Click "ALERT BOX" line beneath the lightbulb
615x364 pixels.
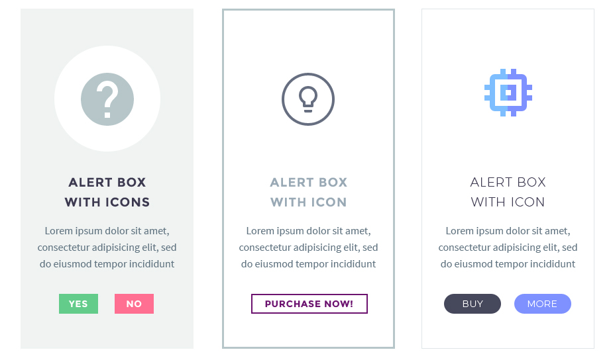tap(309, 182)
